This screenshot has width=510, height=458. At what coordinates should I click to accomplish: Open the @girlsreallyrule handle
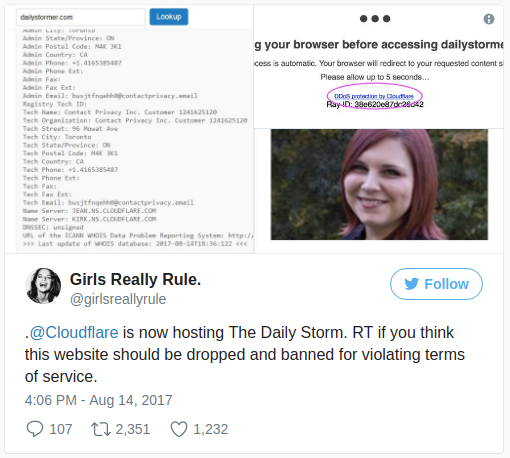coord(118,299)
